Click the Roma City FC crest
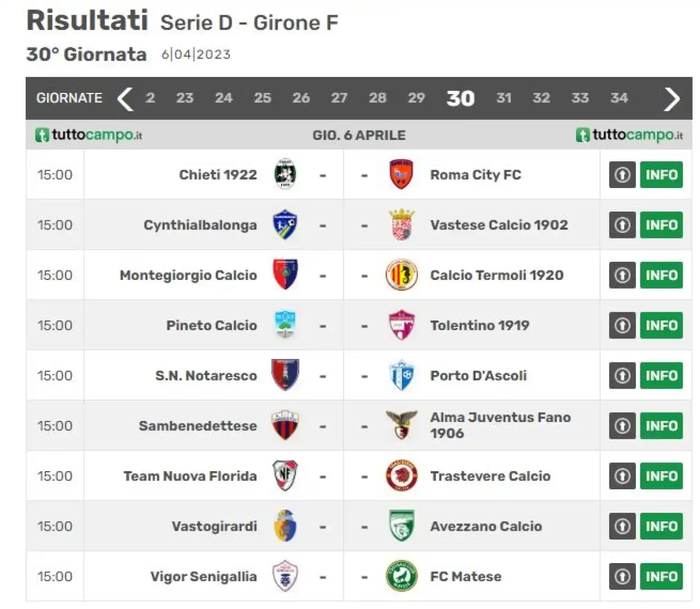 coord(401,174)
